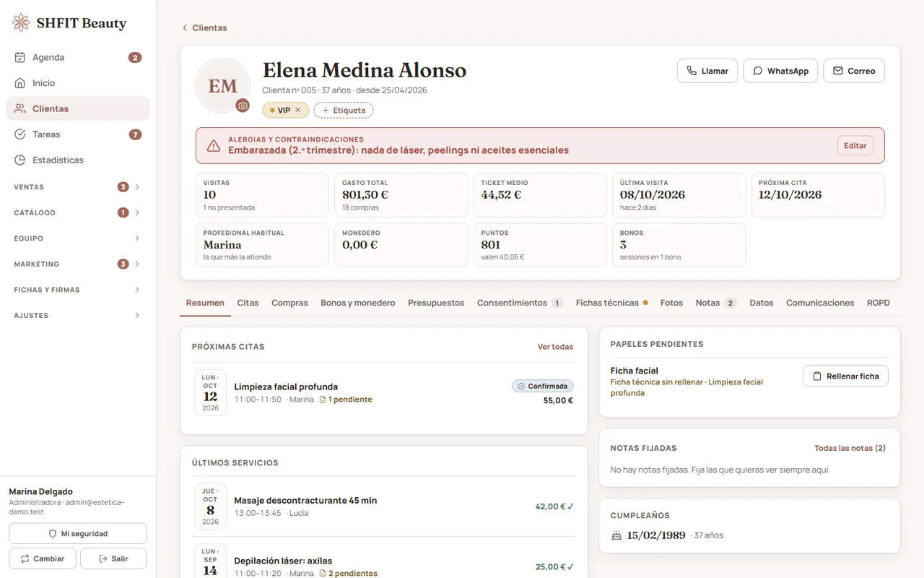
Task: Open Agenda from the sidebar calendar icon
Action: click(x=20, y=57)
